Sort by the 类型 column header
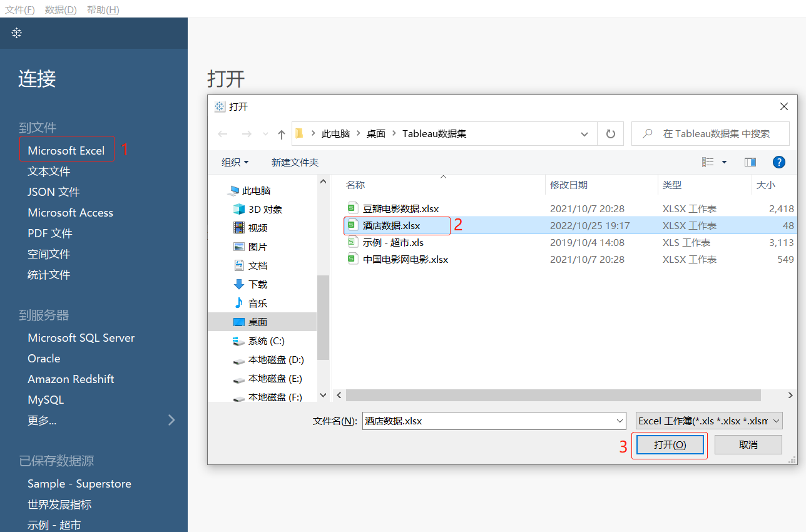The image size is (806, 532). 672,185
